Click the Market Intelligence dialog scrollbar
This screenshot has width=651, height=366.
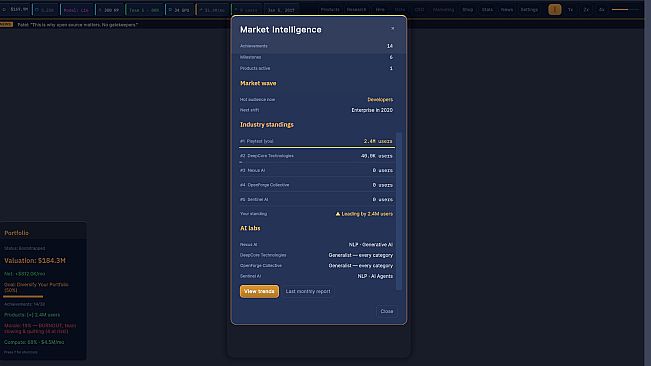coord(399,211)
